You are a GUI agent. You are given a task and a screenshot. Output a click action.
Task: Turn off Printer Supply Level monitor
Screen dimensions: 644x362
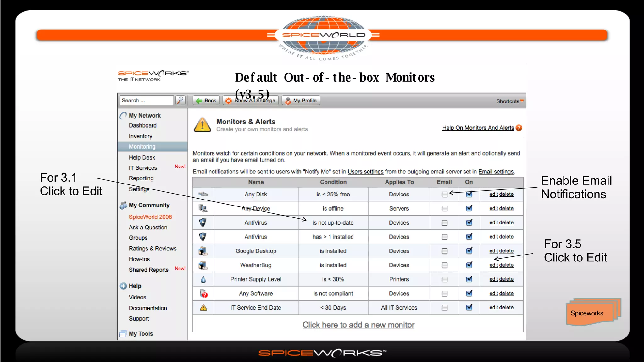coord(469,279)
